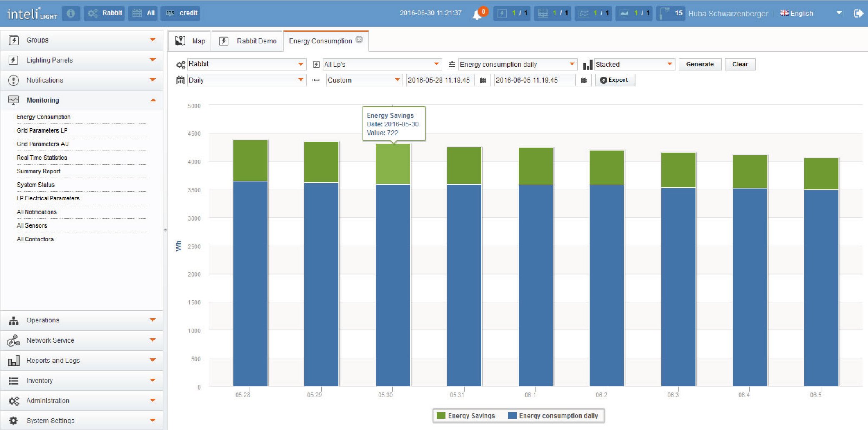Click the Export button
868x430 pixels.
click(615, 80)
